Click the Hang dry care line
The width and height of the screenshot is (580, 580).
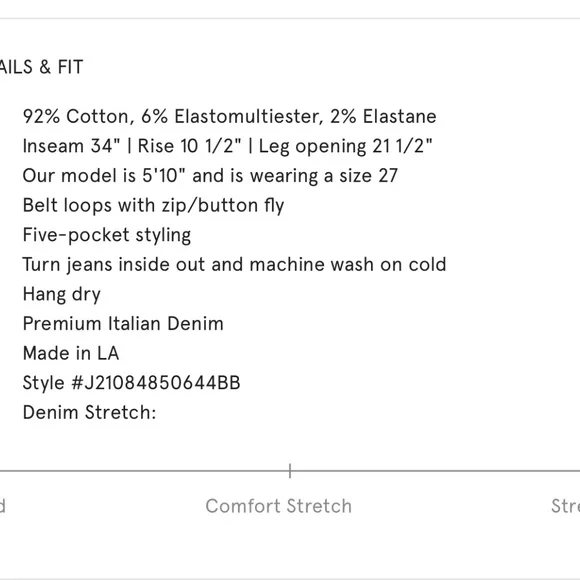[x=61, y=294]
